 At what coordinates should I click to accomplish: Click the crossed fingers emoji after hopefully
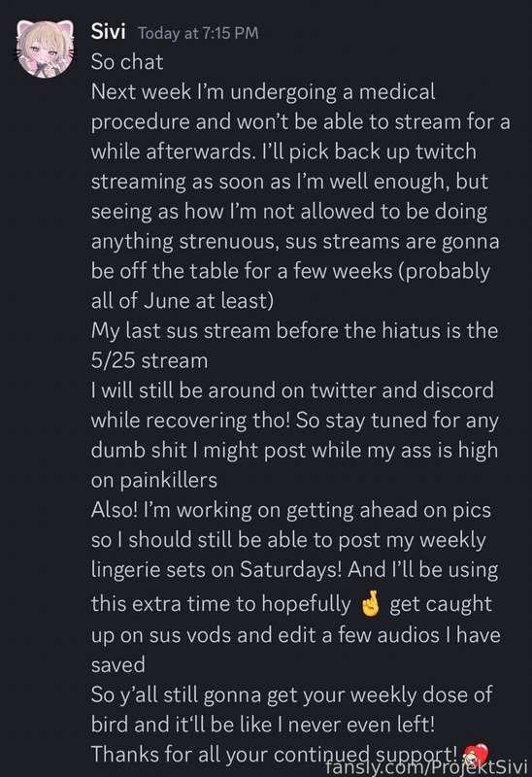pos(371,604)
